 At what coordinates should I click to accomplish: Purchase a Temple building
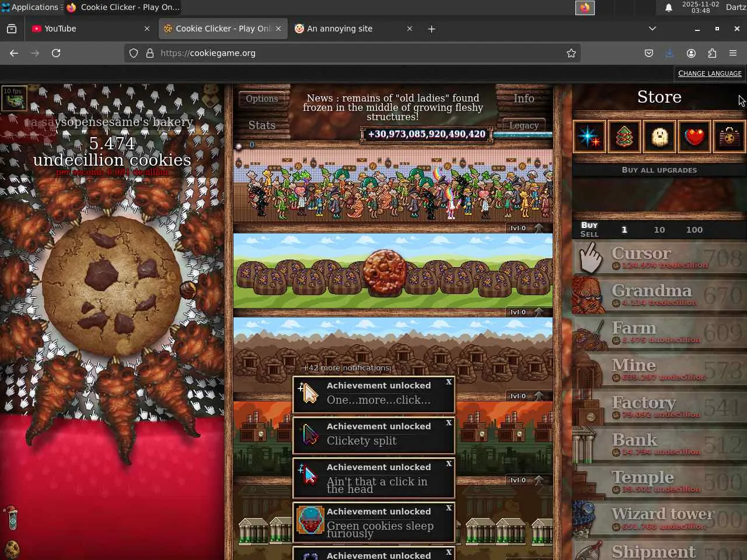[x=659, y=482]
